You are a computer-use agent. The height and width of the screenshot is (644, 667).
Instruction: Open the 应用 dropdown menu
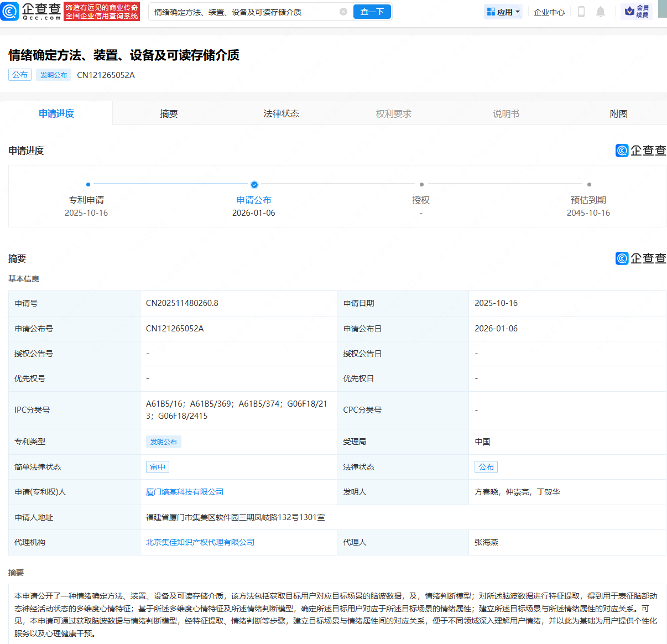click(x=503, y=11)
